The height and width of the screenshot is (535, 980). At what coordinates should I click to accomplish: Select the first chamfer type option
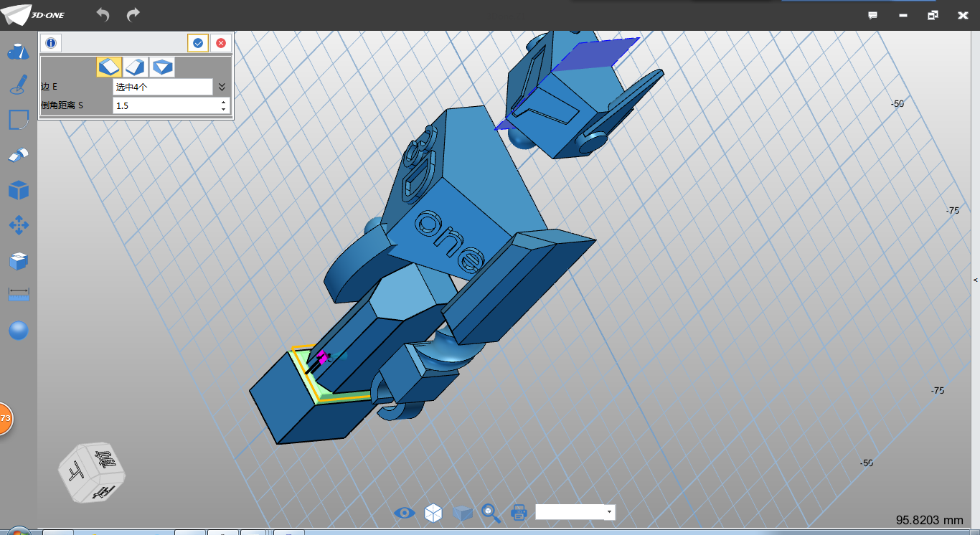pyautogui.click(x=108, y=67)
